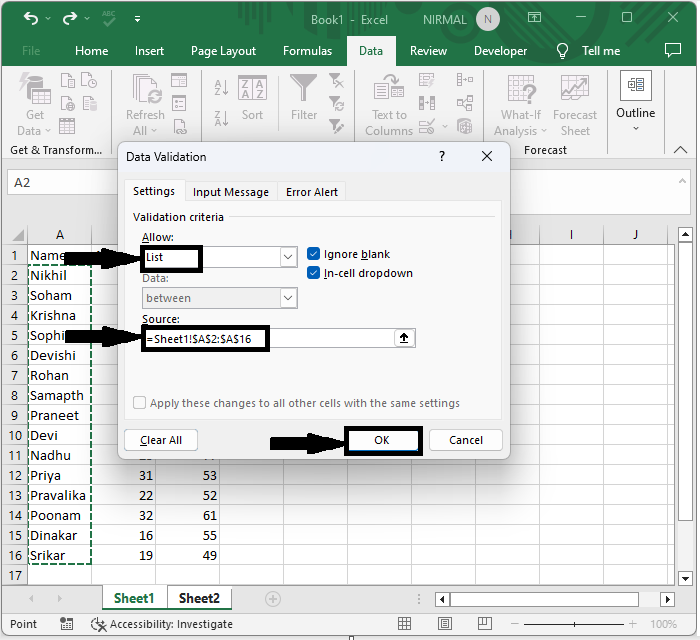Click the Clear All button
Viewport: 700px width, 640px height.
[161, 440]
